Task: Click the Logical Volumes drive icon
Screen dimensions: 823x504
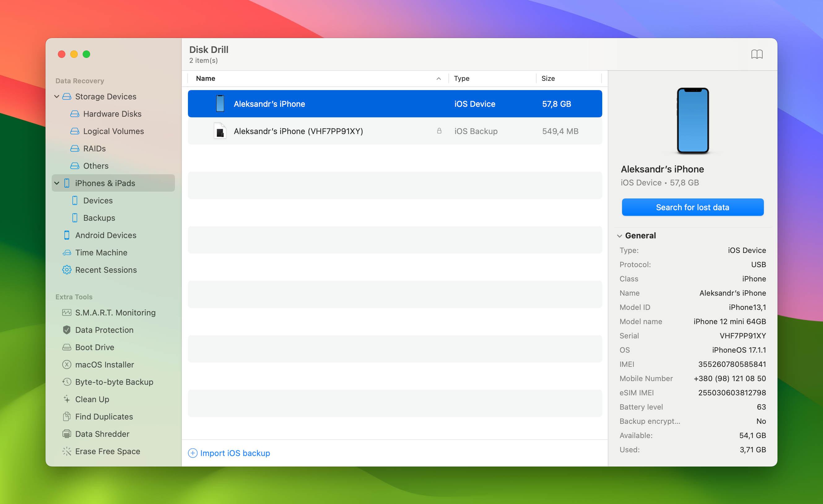Action: [x=75, y=131]
